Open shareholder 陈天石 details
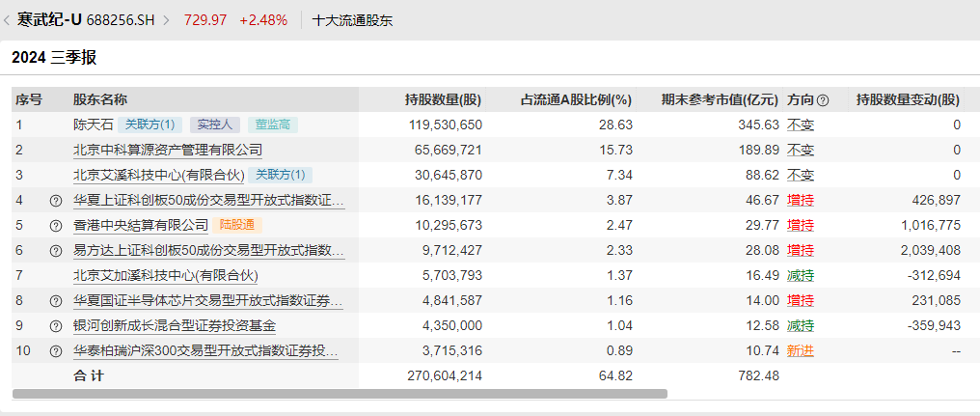The width and height of the screenshot is (980, 416). 94,125
